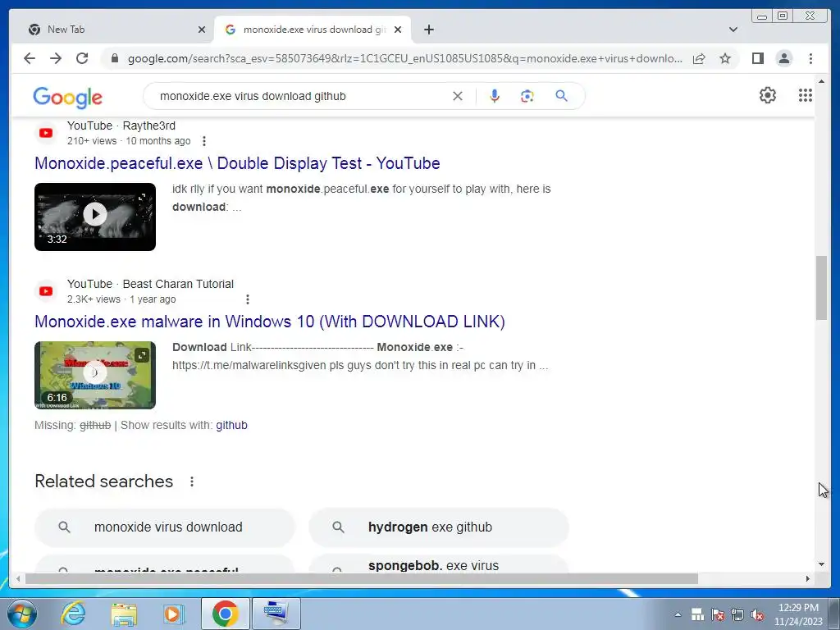This screenshot has height=630, width=840.
Task: Select the monoxide.exe search tab
Action: 313,30
